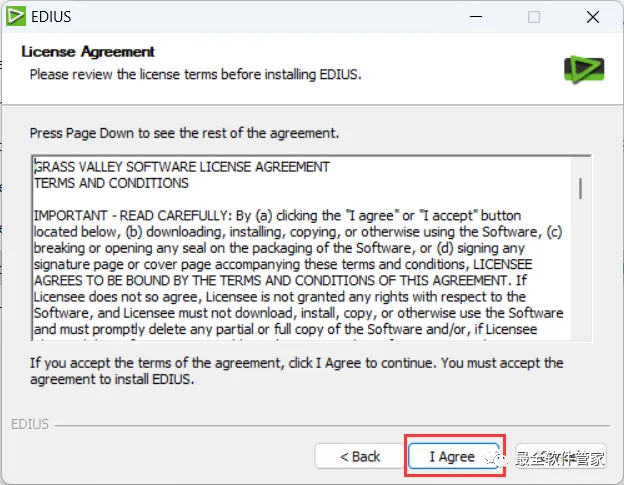Screen dimensions: 624x485
Task: Close the EDIUS installer window
Action: tap(593, 17)
